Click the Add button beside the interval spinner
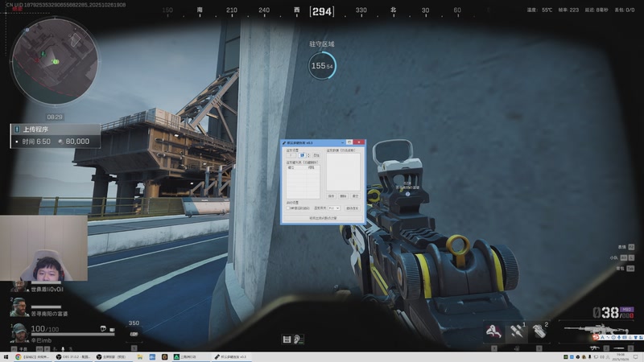The image size is (644, 362). pos(316,155)
